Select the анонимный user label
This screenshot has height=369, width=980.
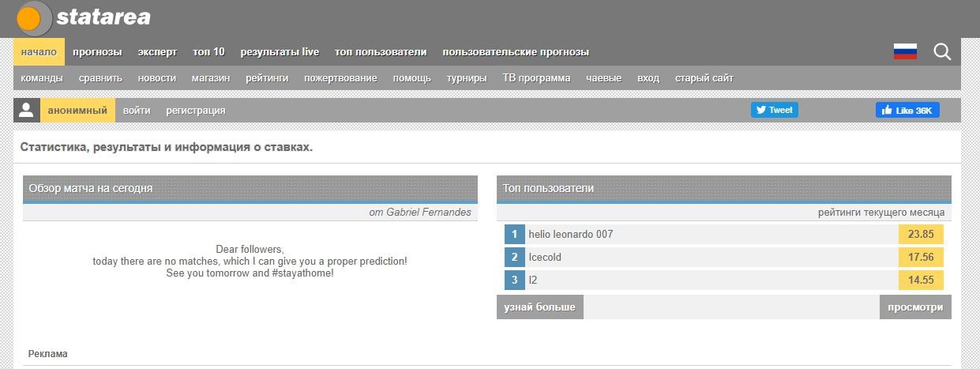coord(77,111)
